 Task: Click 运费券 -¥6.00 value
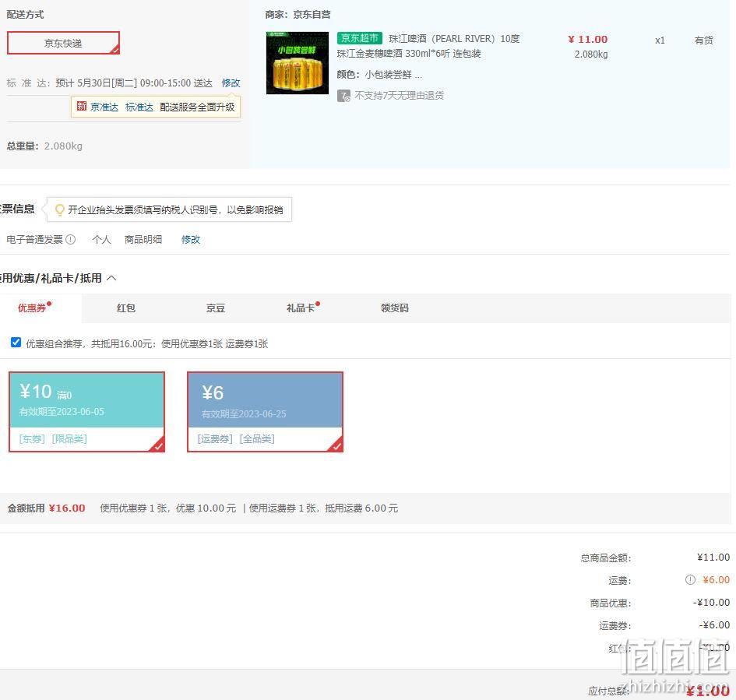coord(714,625)
